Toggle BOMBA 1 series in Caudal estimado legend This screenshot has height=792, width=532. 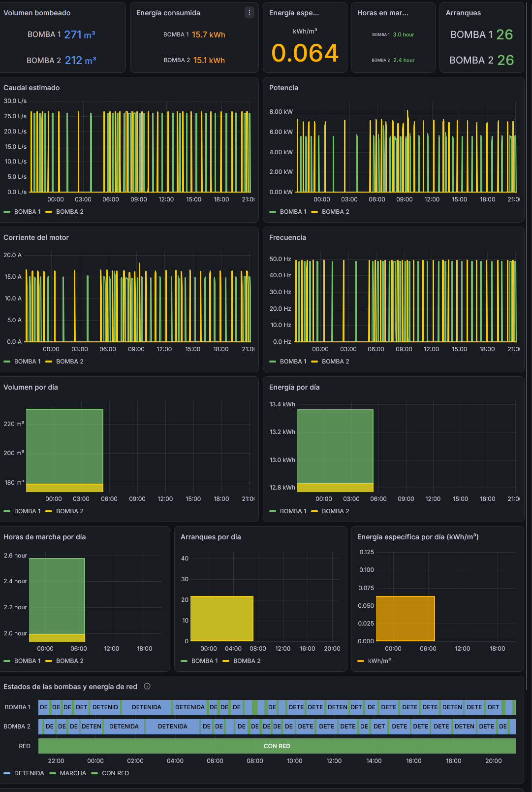click(x=28, y=212)
